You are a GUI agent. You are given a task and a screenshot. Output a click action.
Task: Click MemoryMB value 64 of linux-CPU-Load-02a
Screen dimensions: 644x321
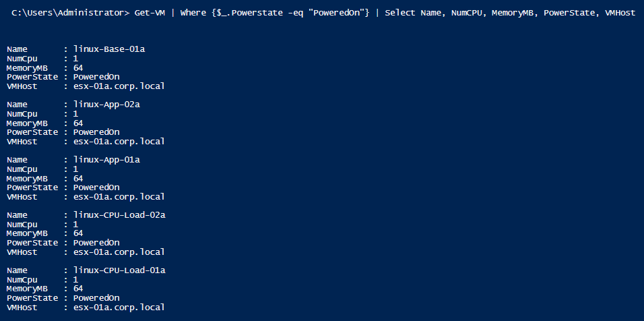[x=78, y=233]
